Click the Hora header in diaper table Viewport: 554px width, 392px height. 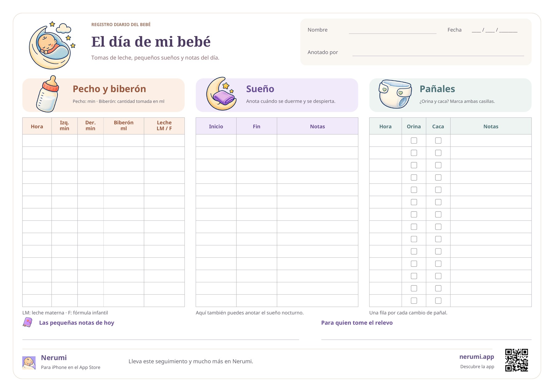385,126
